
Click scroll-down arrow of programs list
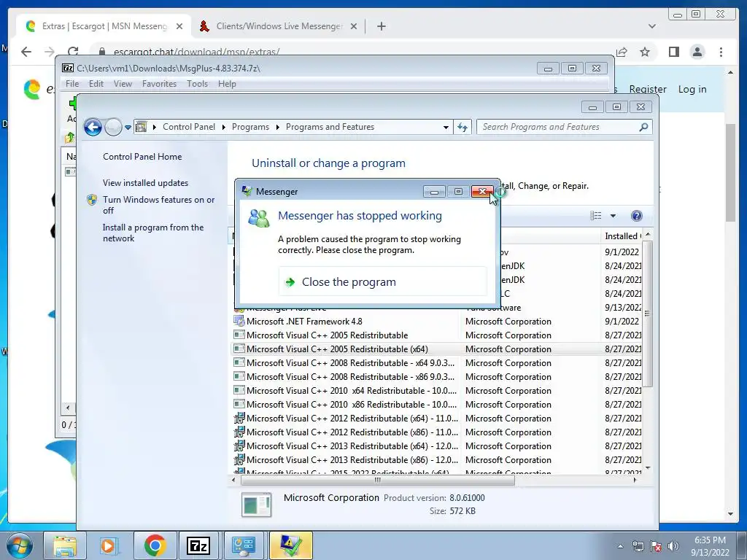647,468
